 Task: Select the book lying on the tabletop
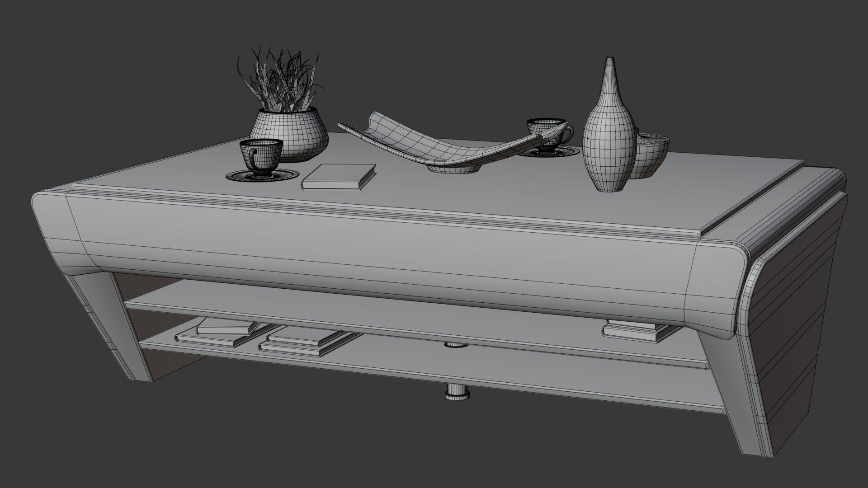click(339, 177)
